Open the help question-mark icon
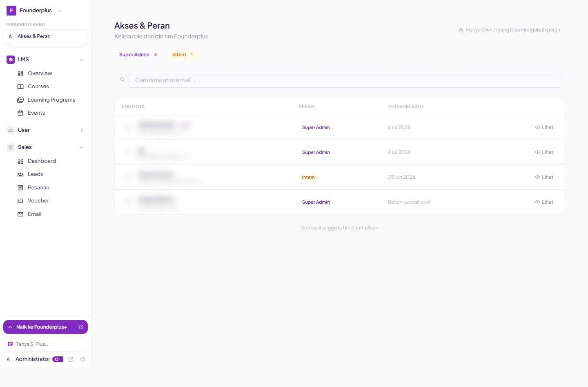This screenshot has width=588, height=387. (x=83, y=359)
